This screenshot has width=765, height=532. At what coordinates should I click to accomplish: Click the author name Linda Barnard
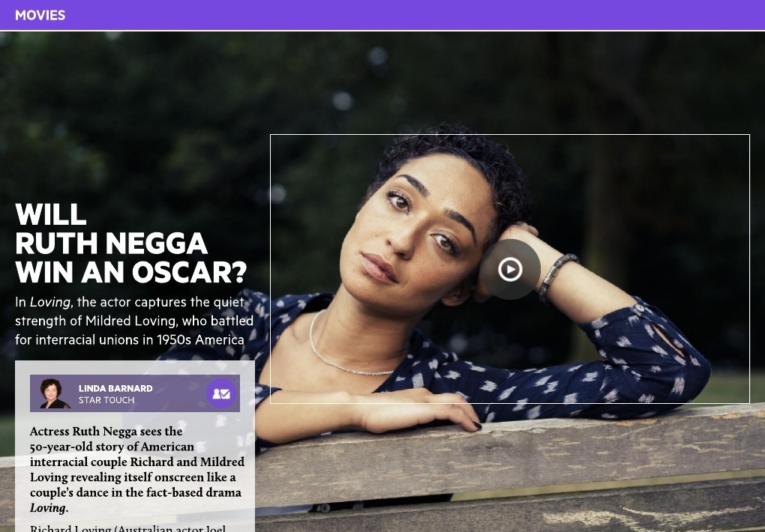[115, 388]
